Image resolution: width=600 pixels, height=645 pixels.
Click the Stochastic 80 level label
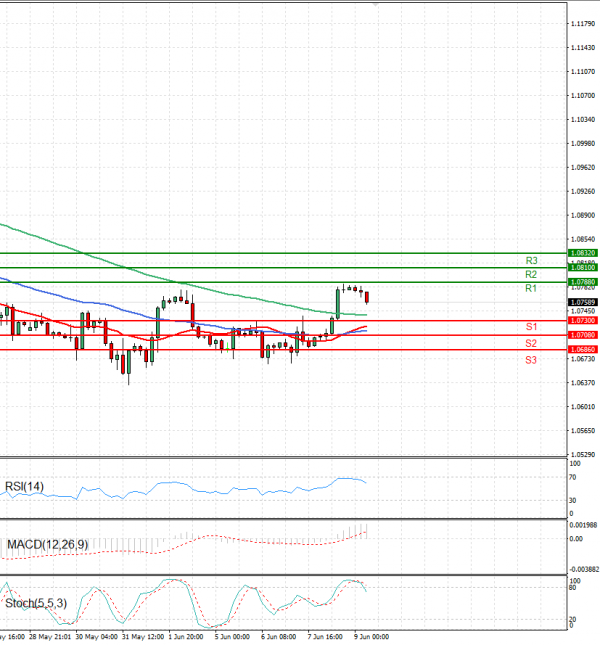coord(572,587)
